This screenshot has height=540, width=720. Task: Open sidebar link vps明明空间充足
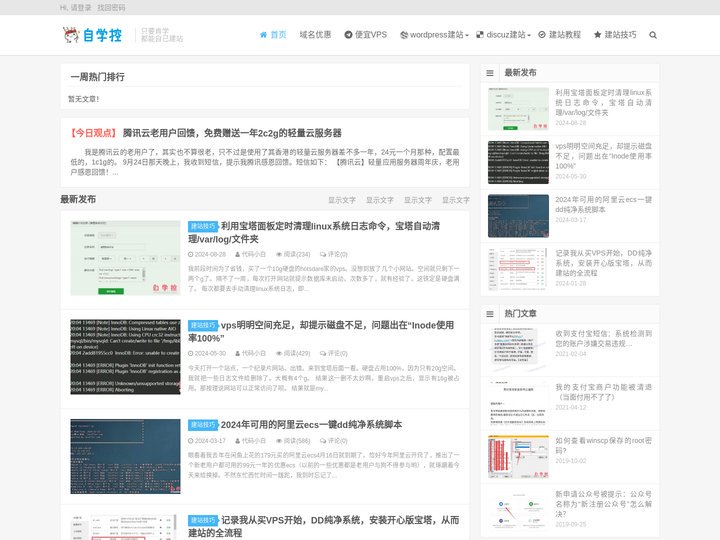pyautogui.click(x=603, y=156)
